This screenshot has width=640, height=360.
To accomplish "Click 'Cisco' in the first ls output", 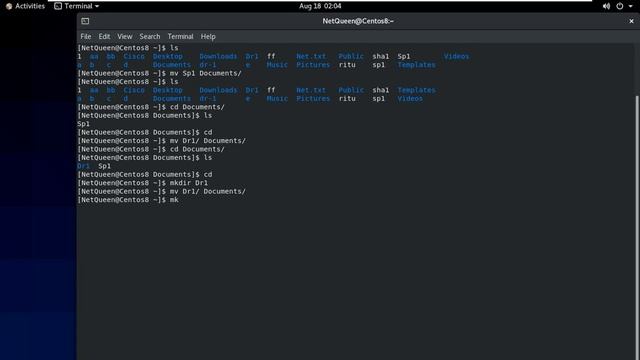I will coord(134,56).
